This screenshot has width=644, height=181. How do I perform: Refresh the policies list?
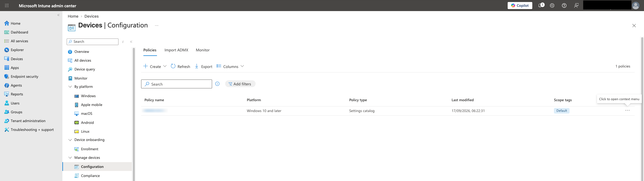181,66
